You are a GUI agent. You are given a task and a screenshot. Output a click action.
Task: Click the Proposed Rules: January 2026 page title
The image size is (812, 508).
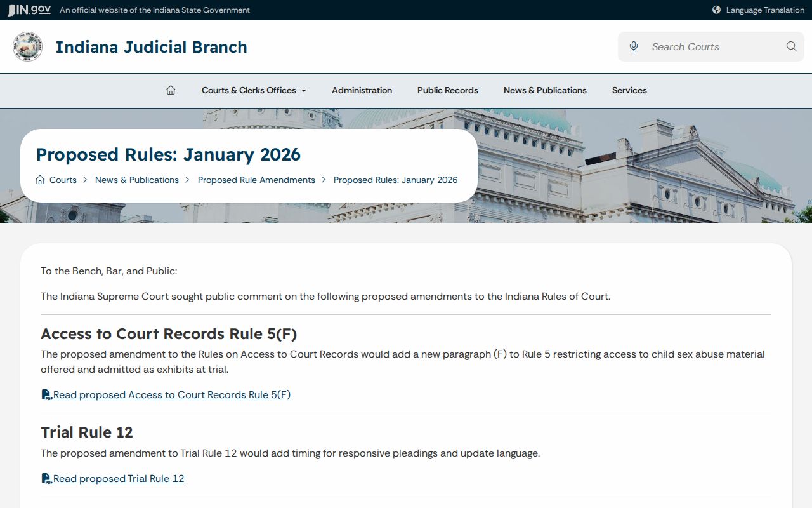tap(168, 154)
